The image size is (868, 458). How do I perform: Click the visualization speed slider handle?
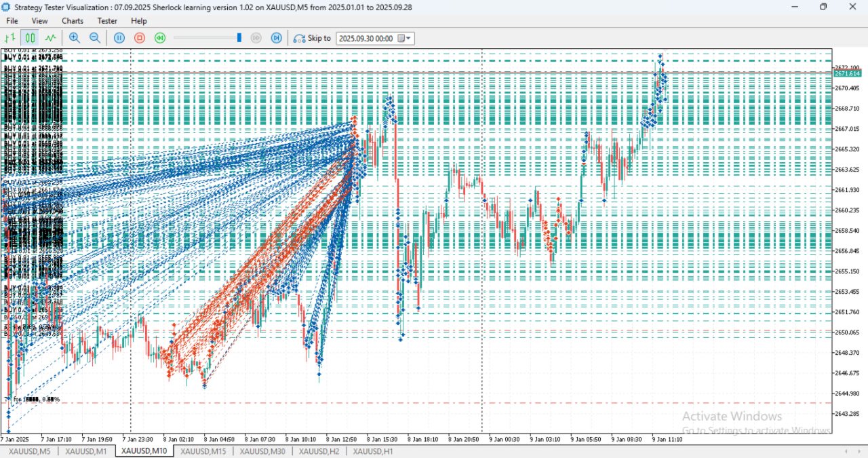click(x=239, y=38)
